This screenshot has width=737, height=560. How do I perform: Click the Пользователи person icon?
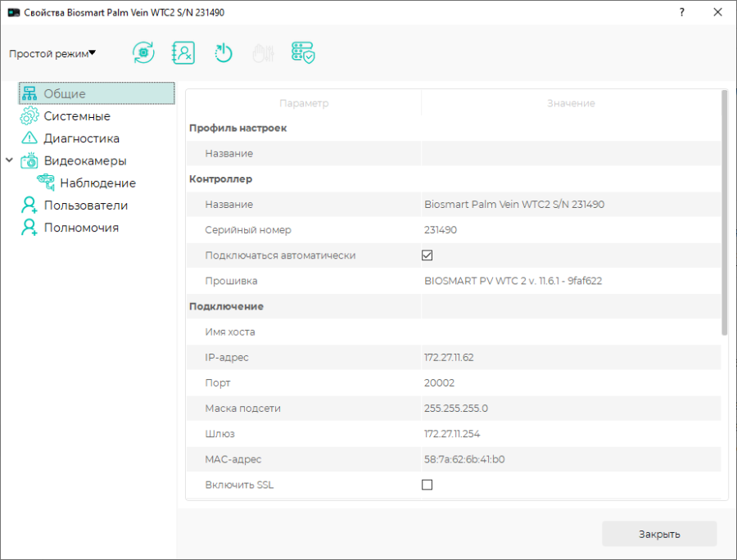29,205
